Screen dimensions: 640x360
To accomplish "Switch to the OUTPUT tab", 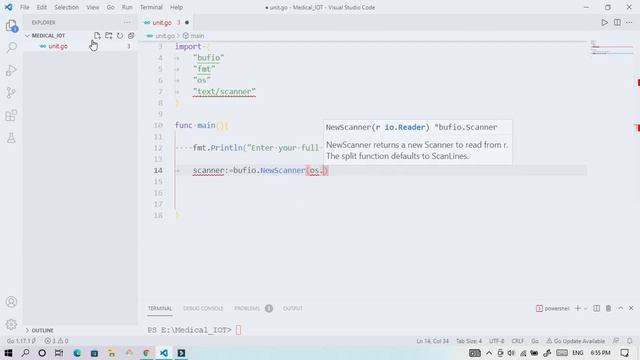I will click(293, 308).
